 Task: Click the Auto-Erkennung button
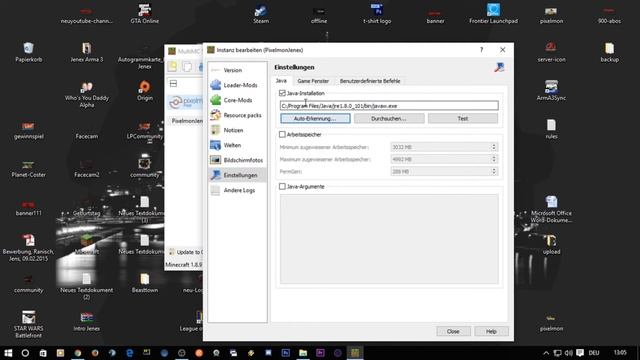click(315, 118)
